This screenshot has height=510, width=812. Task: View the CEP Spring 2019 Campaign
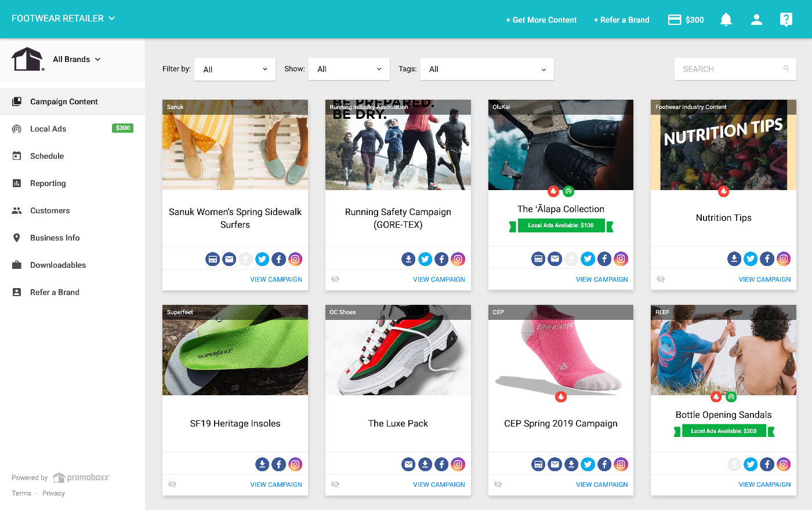tap(602, 485)
